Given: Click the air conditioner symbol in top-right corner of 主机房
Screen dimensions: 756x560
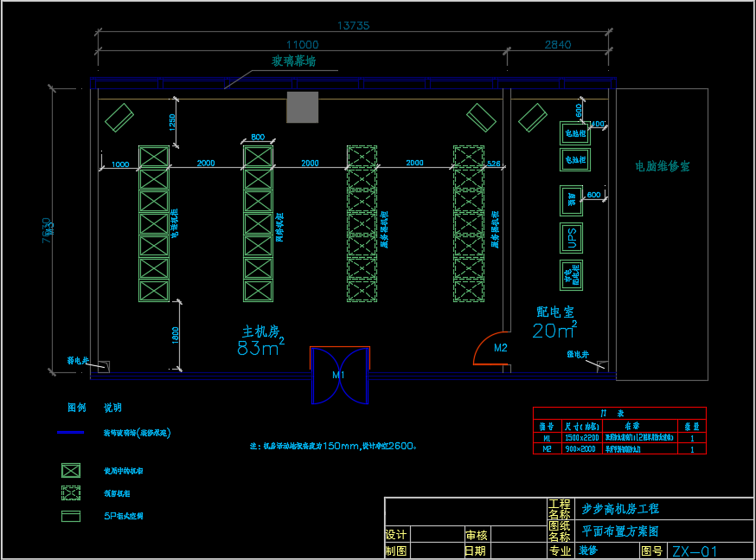Looking at the screenshot, I should (x=481, y=118).
